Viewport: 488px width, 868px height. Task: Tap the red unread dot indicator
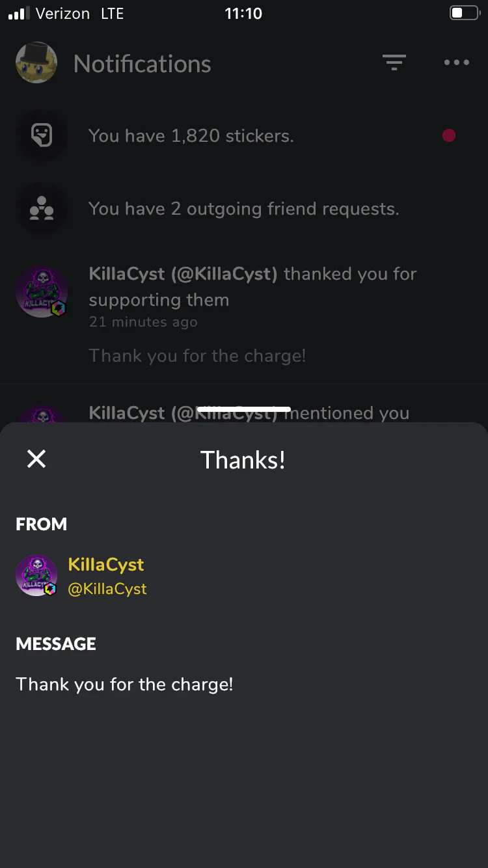point(449,135)
